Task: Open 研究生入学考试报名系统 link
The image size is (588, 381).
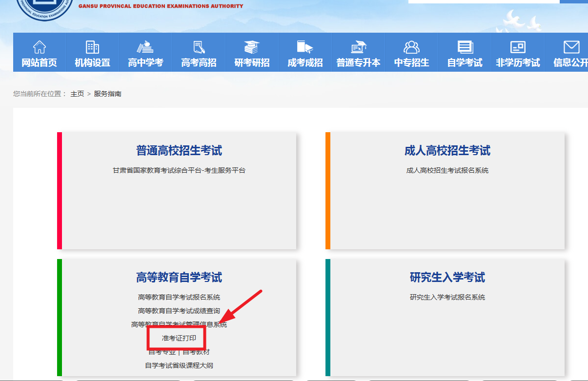Action: point(447,297)
